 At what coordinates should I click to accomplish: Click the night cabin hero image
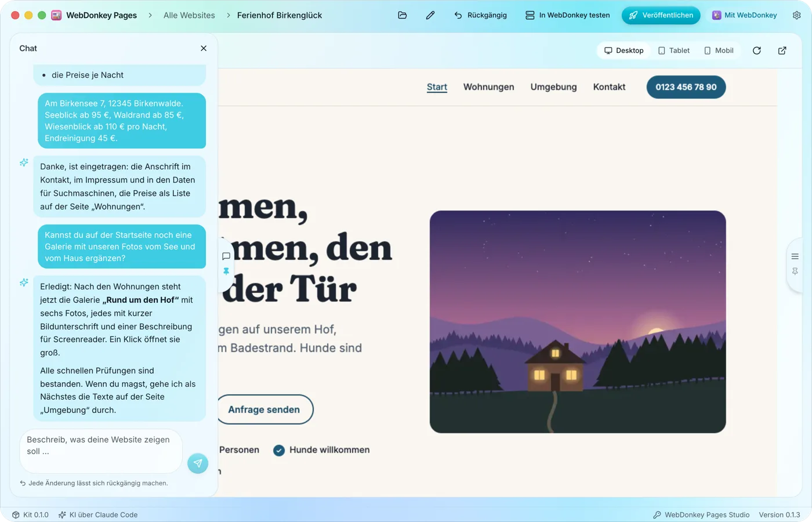578,322
